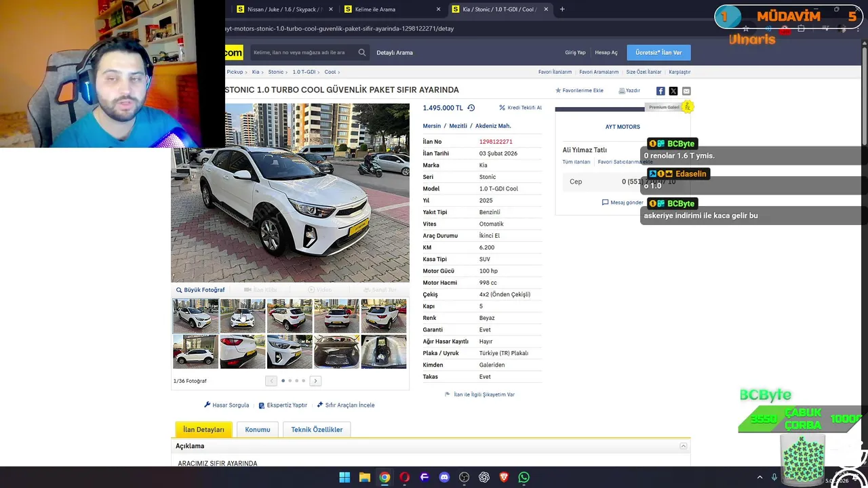Image resolution: width=868 pixels, height=488 pixels.
Task: Open Karşılaştır link
Action: [679, 72]
